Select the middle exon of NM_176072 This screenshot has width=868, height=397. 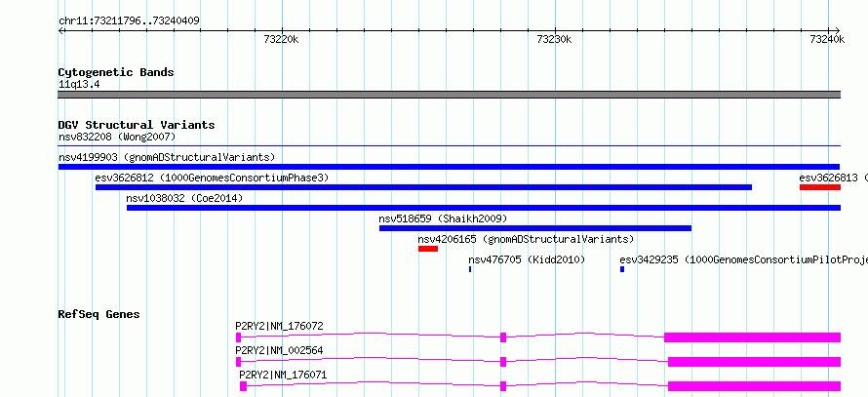click(503, 337)
